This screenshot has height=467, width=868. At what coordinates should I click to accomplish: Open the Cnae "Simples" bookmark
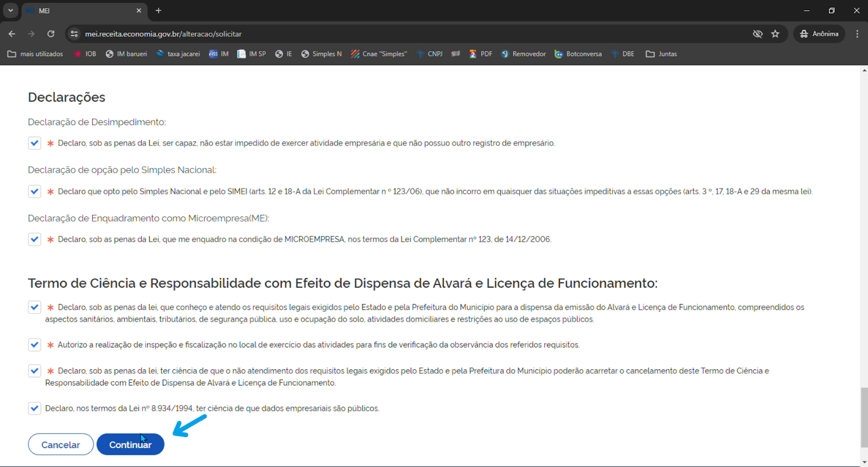click(x=379, y=54)
